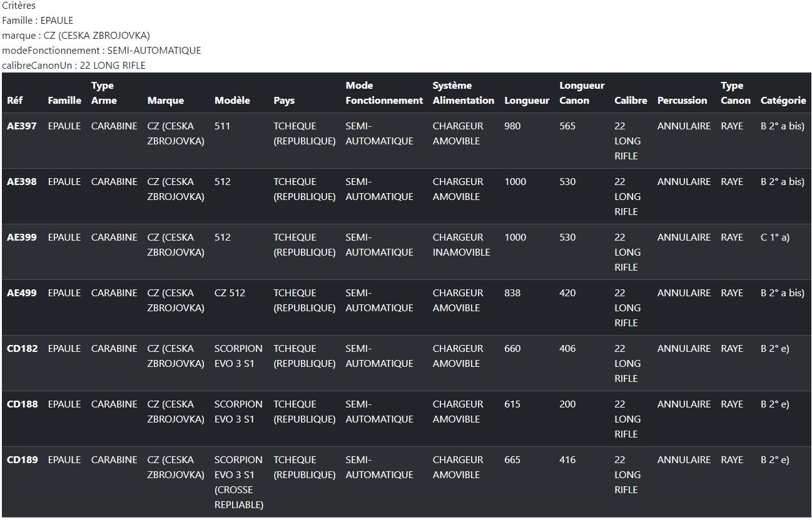812x520 pixels.
Task: Select reference AE398
Action: pos(22,181)
